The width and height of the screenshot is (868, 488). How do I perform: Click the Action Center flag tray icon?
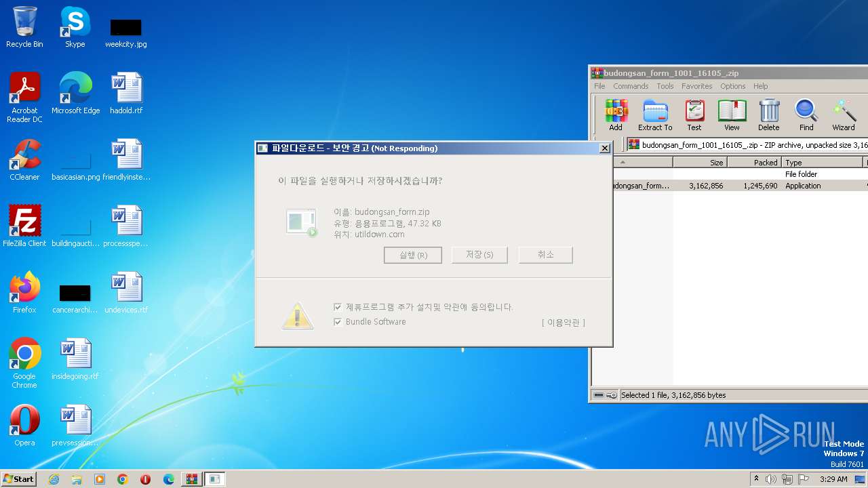click(x=804, y=479)
